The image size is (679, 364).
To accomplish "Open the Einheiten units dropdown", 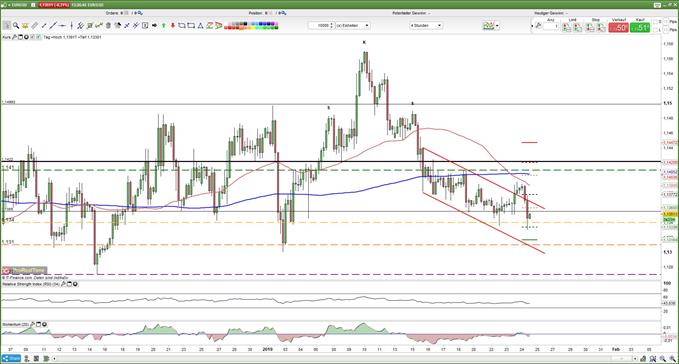I will tap(352, 26).
